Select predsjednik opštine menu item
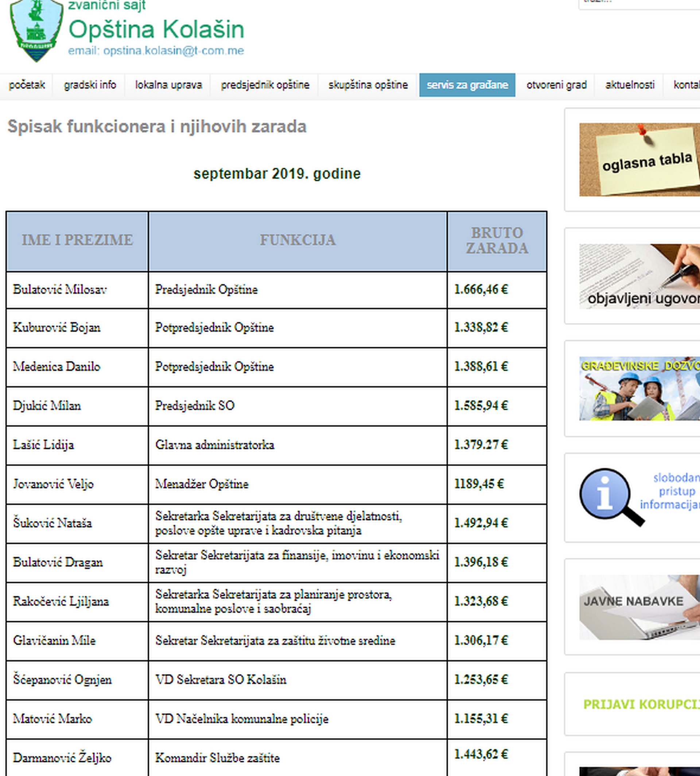The width and height of the screenshot is (700, 776). point(265,85)
